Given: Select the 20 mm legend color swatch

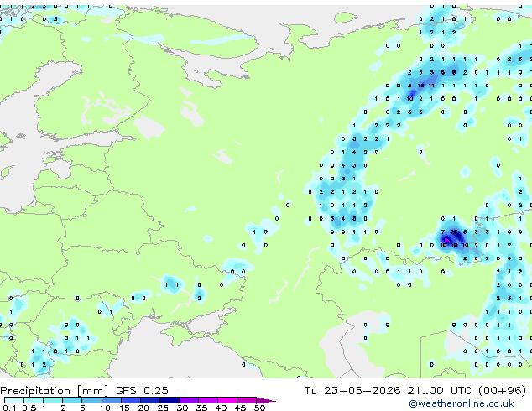Looking at the screenshot, I should point(150,400).
